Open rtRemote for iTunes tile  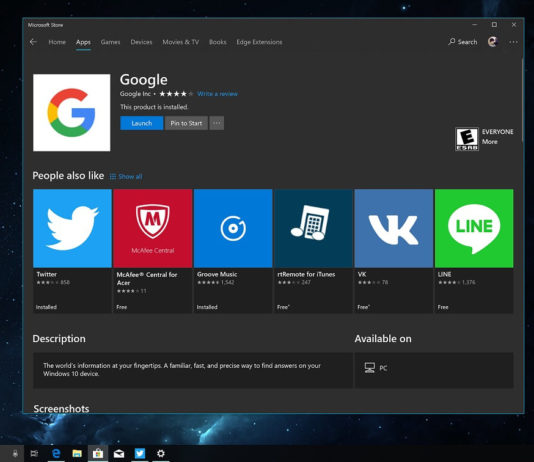tap(313, 251)
